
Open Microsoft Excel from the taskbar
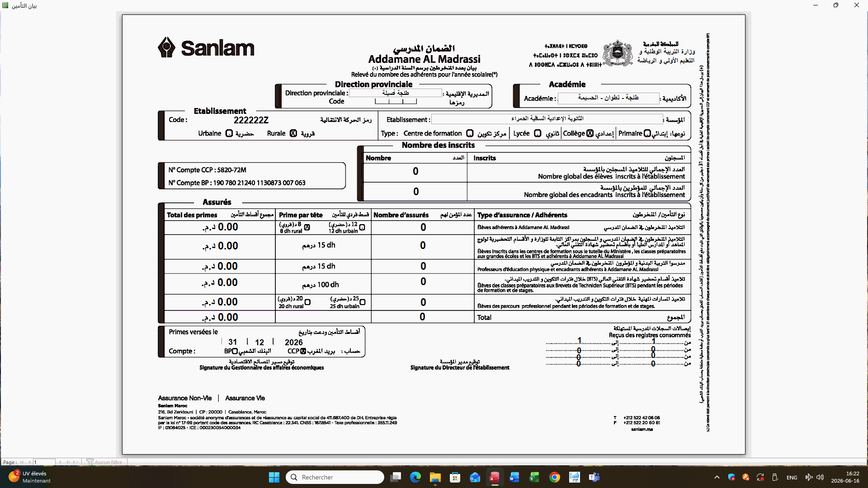click(x=534, y=477)
